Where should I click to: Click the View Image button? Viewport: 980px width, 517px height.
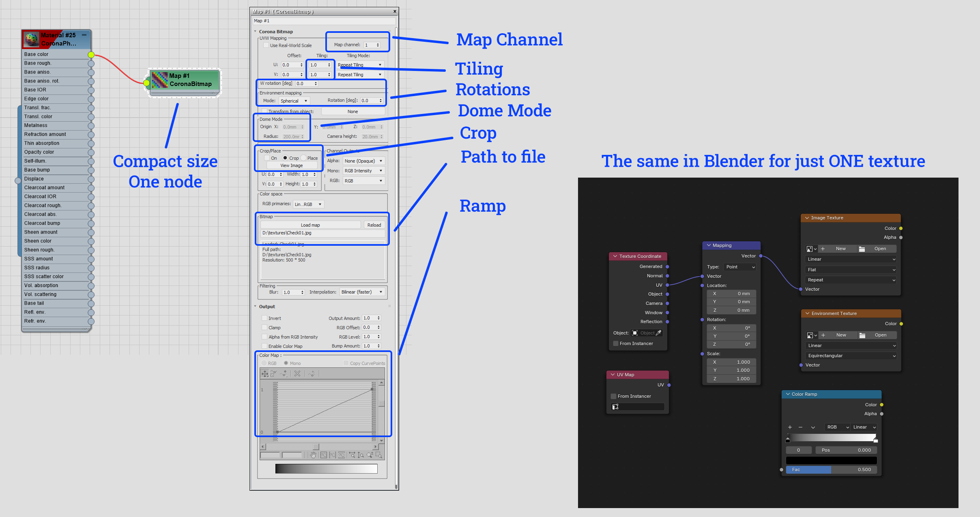pyautogui.click(x=292, y=165)
